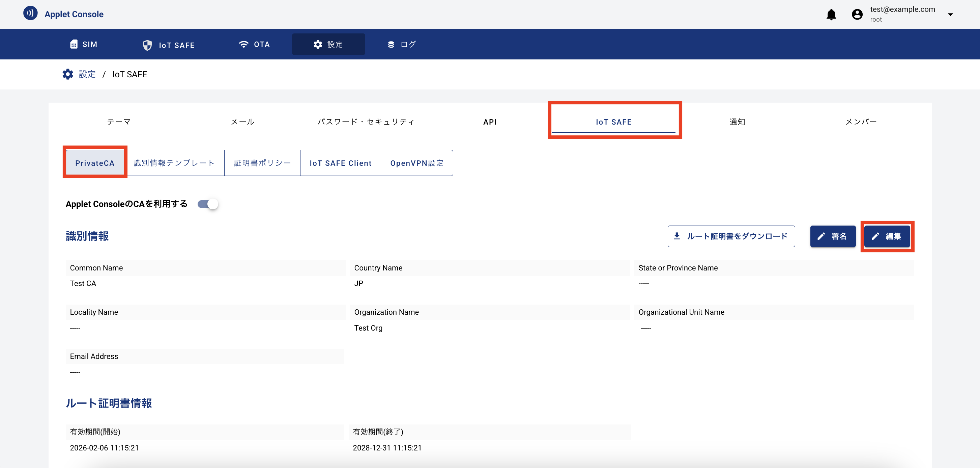Open the メンバー tab
This screenshot has height=468, width=980.
pyautogui.click(x=861, y=122)
